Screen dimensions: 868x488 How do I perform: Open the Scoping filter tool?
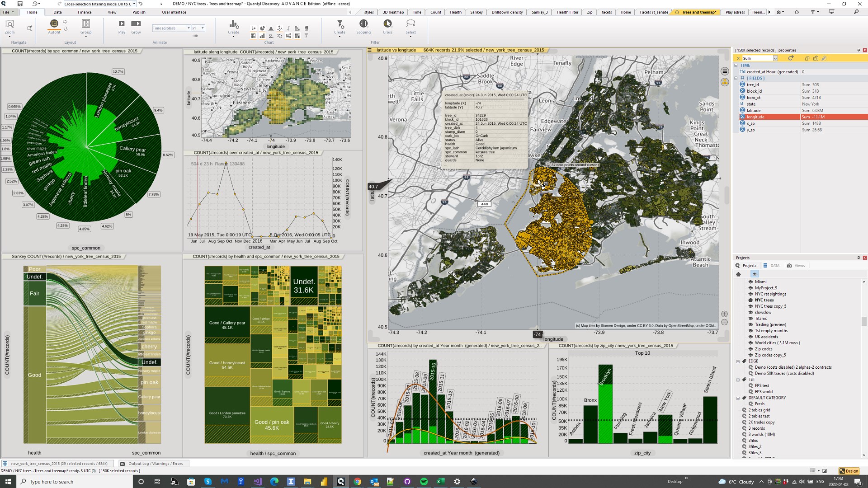point(363,23)
